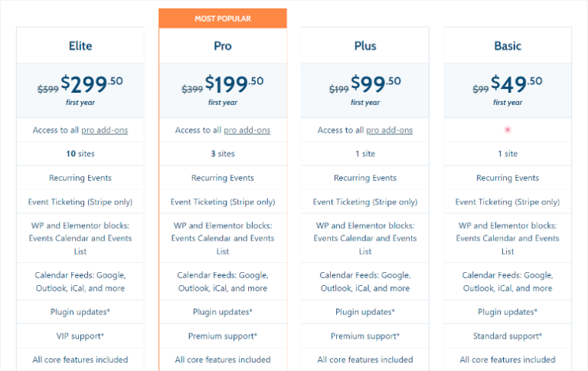Select the Elite plan heading
The height and width of the screenshot is (371, 588).
(80, 46)
